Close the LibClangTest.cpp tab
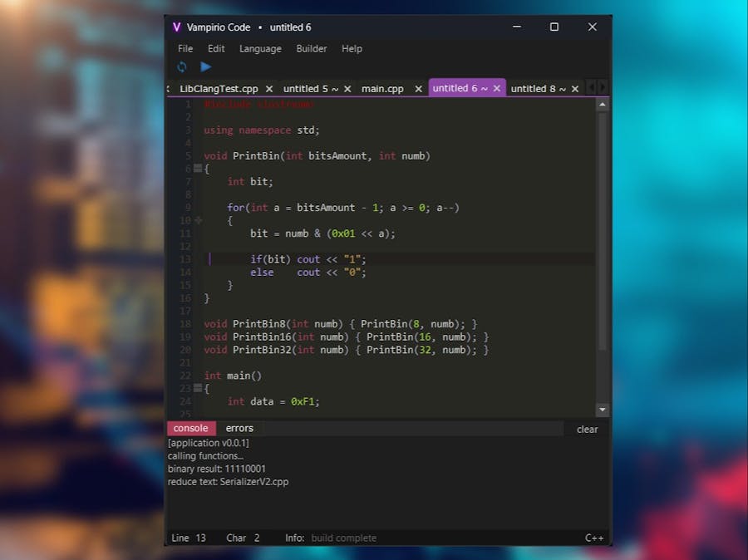 click(269, 89)
